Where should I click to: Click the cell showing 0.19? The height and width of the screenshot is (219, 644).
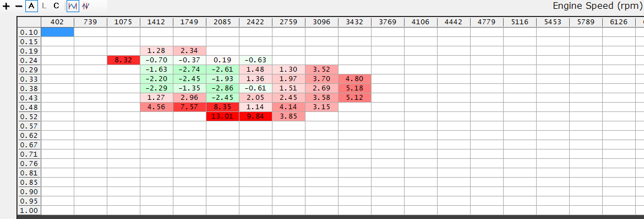(222, 60)
